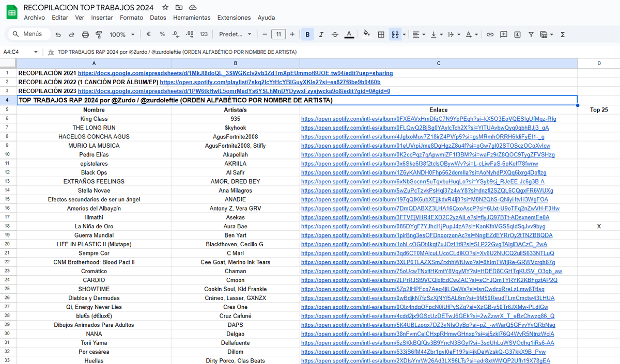Open the Editar menu
This screenshot has height=364, width=620.
coord(60,18)
